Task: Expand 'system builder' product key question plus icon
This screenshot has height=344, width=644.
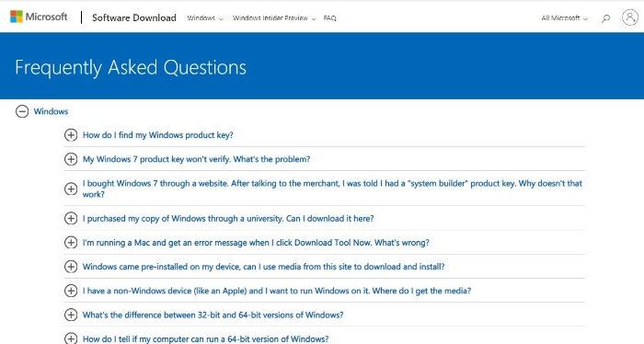Action: click(71, 189)
